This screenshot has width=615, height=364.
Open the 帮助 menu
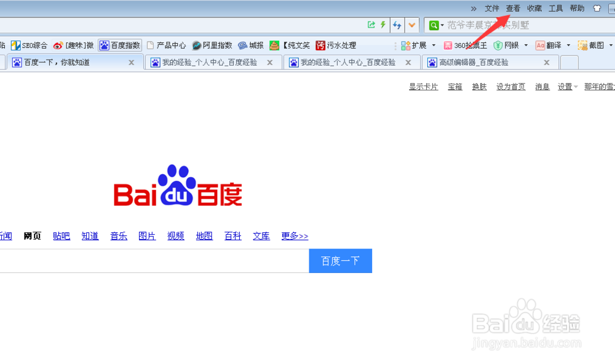[x=577, y=8]
